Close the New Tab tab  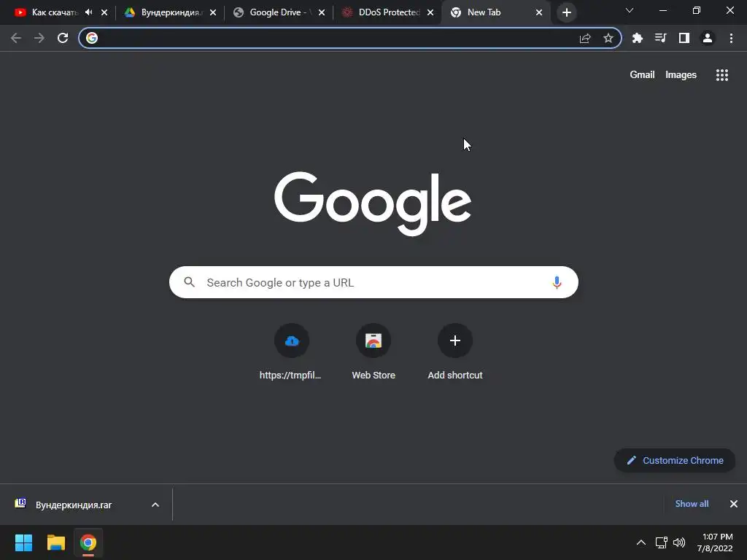tap(539, 12)
